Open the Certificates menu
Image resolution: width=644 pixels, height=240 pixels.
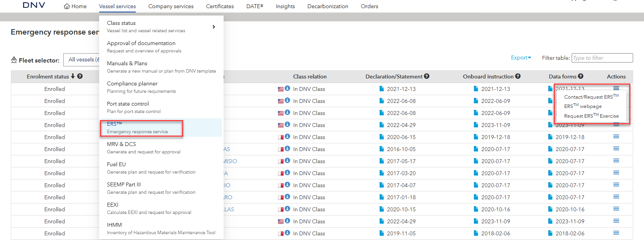coord(220,6)
